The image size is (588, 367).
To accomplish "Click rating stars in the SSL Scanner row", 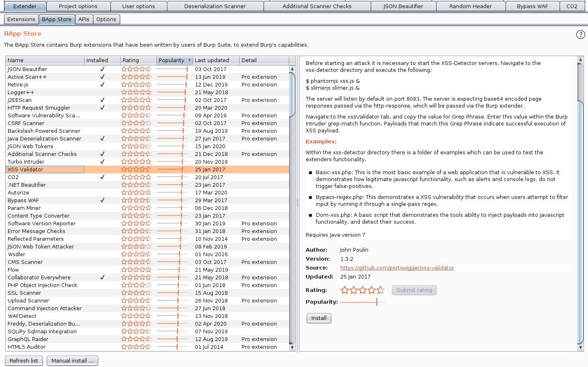I will (136, 293).
